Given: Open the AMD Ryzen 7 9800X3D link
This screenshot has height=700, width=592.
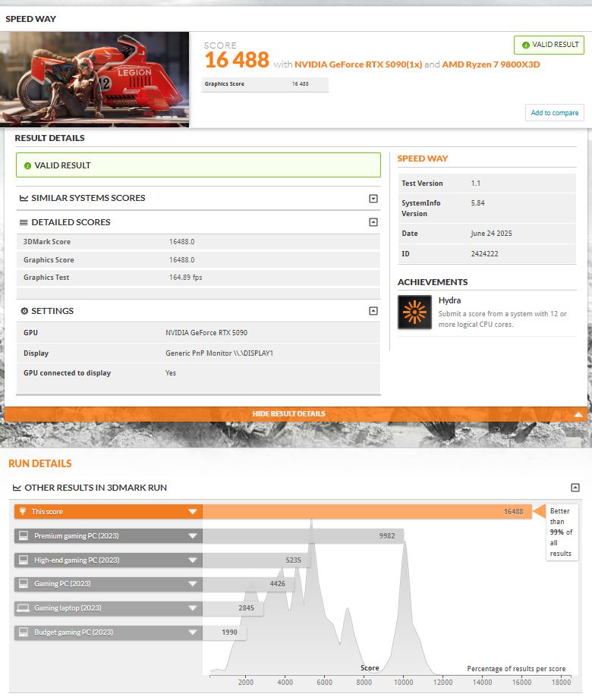Looking at the screenshot, I should pos(490,64).
